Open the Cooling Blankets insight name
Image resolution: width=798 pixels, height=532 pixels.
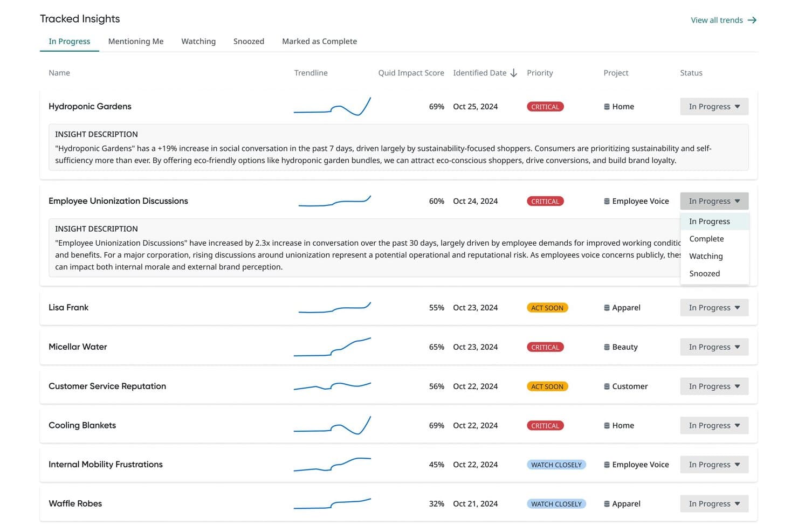pos(82,425)
